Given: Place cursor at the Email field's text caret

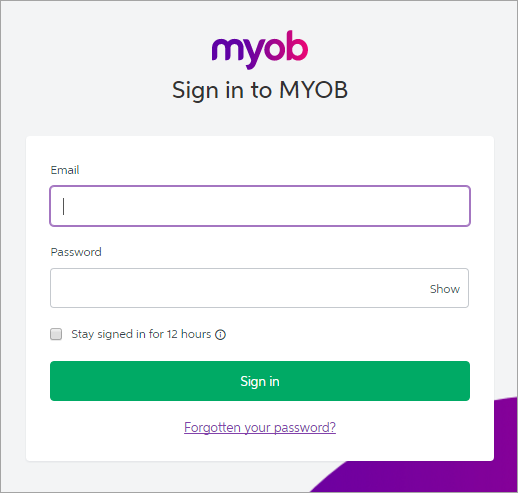Looking at the screenshot, I should point(64,206).
